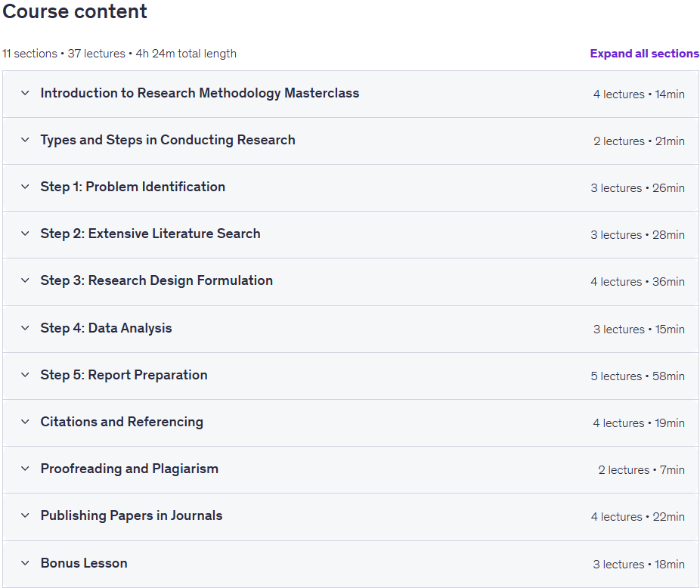
Task: Open the Bonus Lesson section title
Action: point(84,563)
